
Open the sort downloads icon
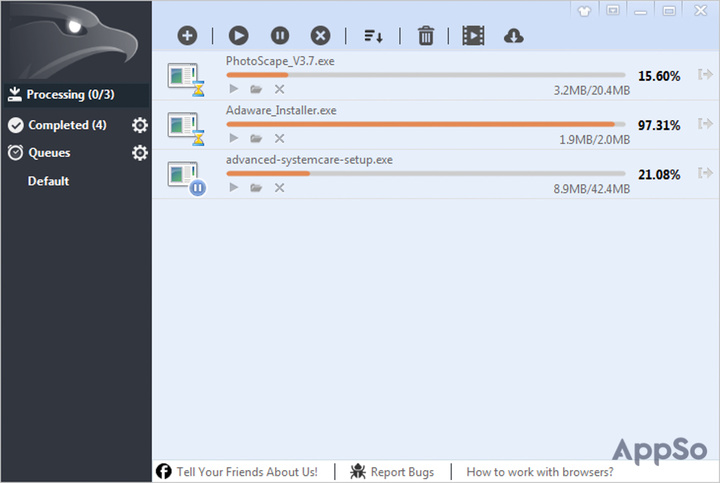click(x=373, y=36)
